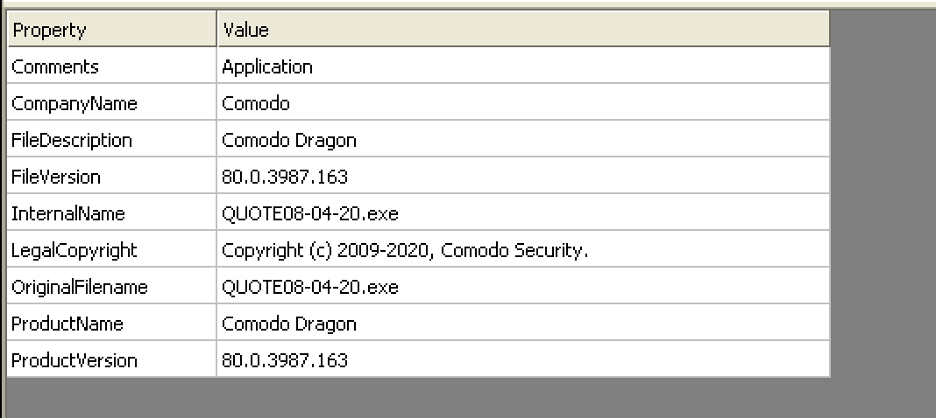Click the CompanyName property row
Image resolution: width=936 pixels, height=418 pixels.
(75, 104)
